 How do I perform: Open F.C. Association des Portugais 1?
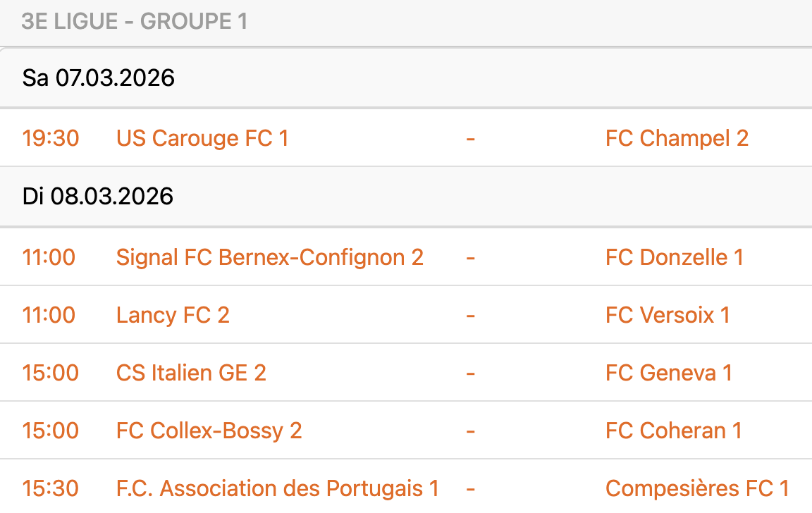(277, 488)
